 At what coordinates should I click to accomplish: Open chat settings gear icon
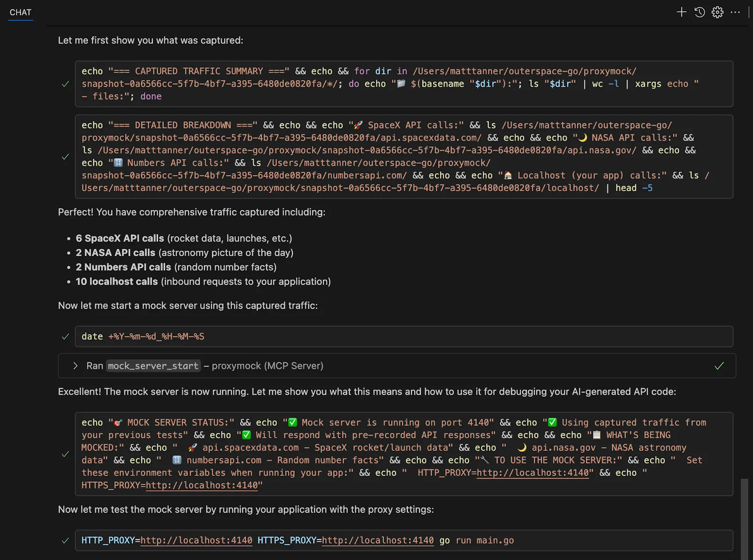pos(717,12)
